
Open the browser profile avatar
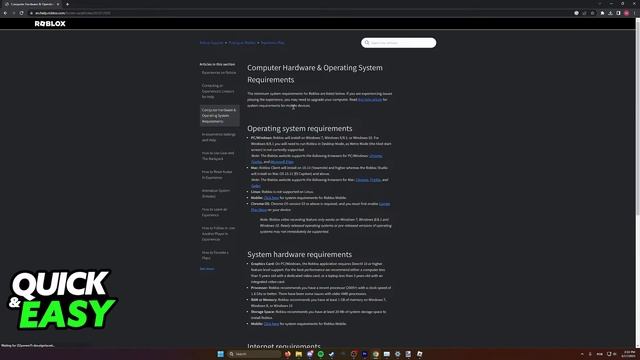[627, 13]
